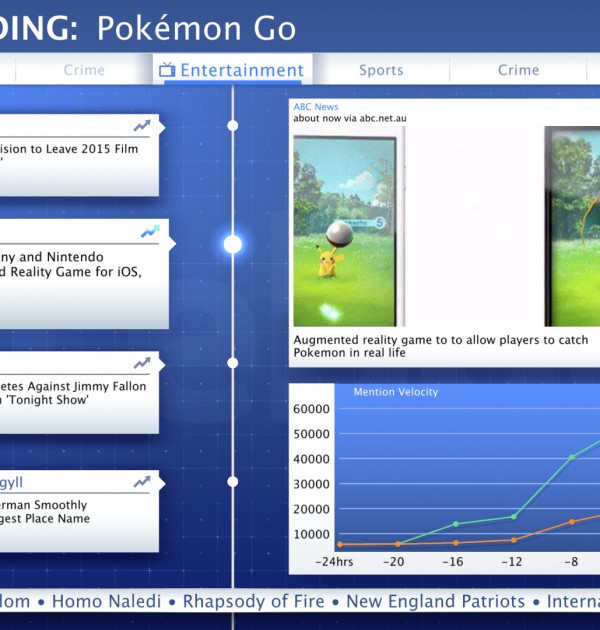Viewport: 600px width, 630px height.
Task: Open the 'Smoothly Longest Place Name' card
Action: [80, 511]
